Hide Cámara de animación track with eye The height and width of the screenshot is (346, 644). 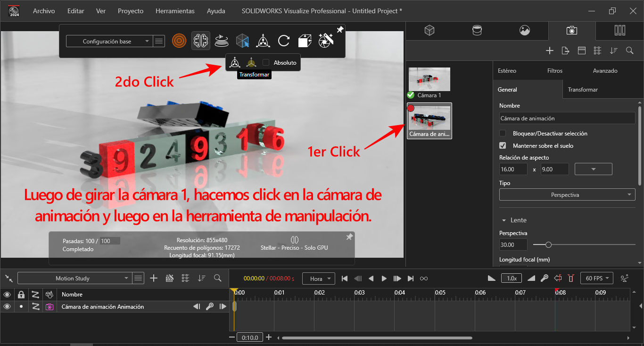[x=7, y=306]
